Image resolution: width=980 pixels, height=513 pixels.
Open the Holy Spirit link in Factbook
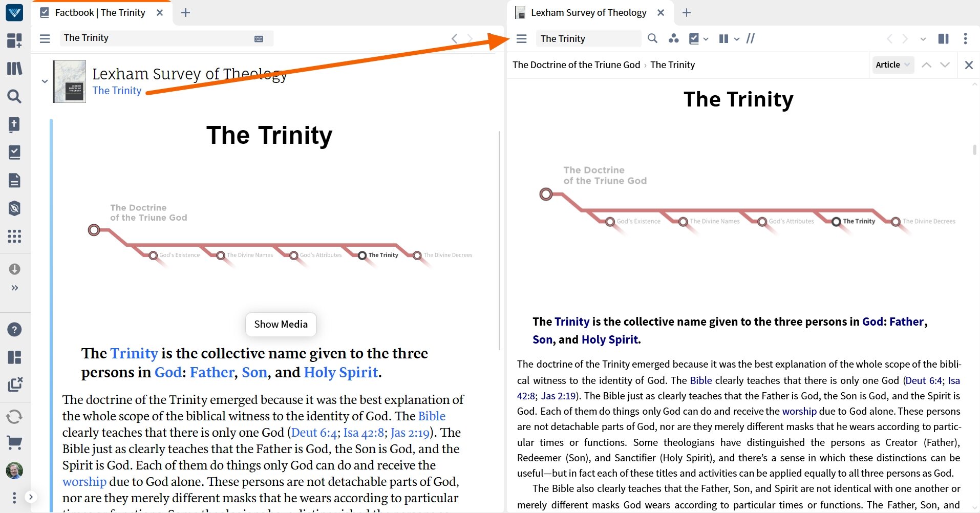pos(341,372)
